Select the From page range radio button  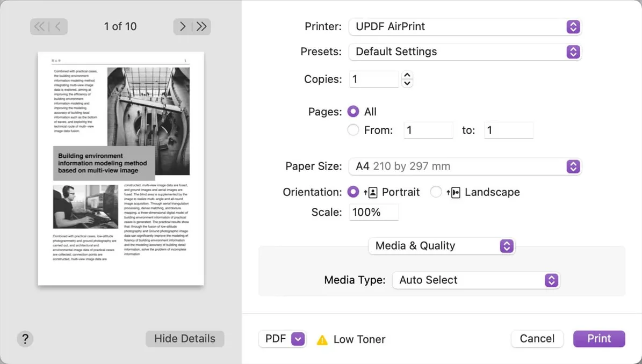coord(353,130)
